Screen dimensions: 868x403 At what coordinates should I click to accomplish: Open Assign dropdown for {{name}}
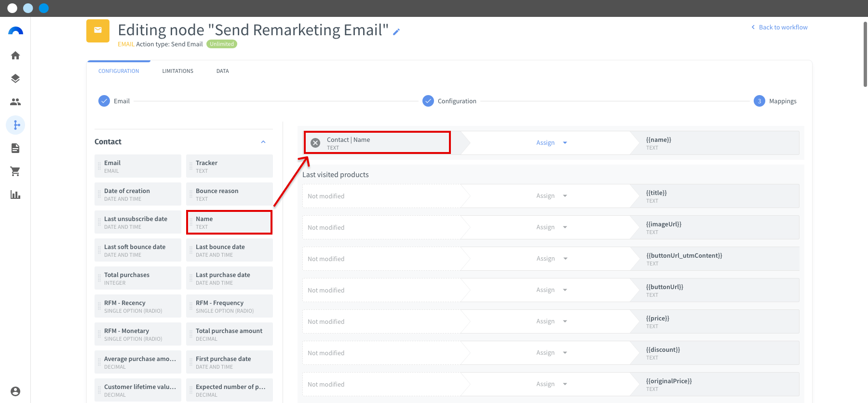point(552,143)
